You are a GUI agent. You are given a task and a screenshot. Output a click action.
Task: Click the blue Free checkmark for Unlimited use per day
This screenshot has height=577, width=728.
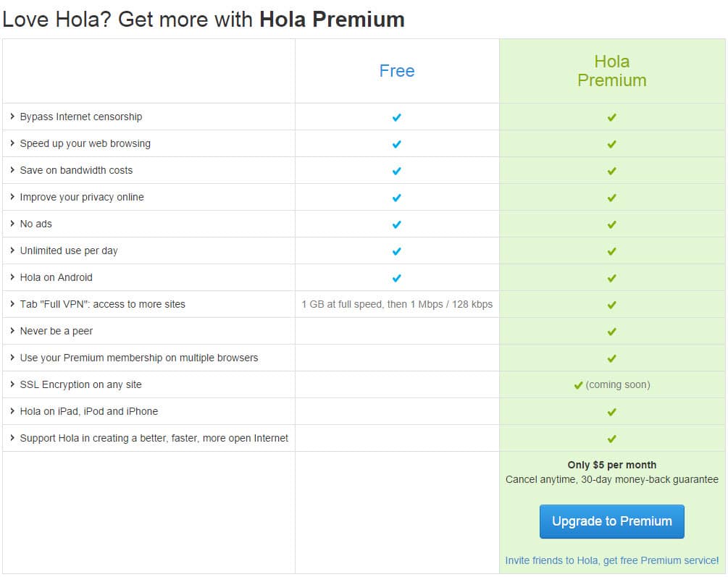pyautogui.click(x=396, y=252)
